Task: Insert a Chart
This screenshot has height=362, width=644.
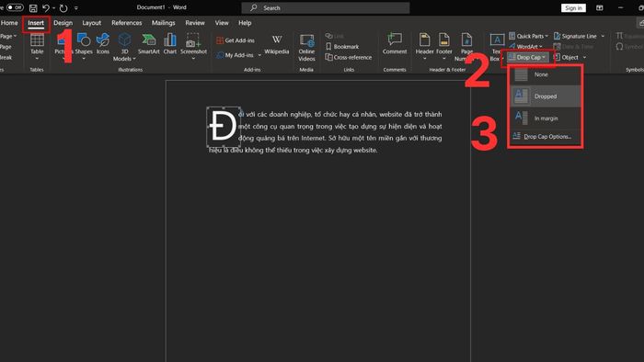Action: 169,44
